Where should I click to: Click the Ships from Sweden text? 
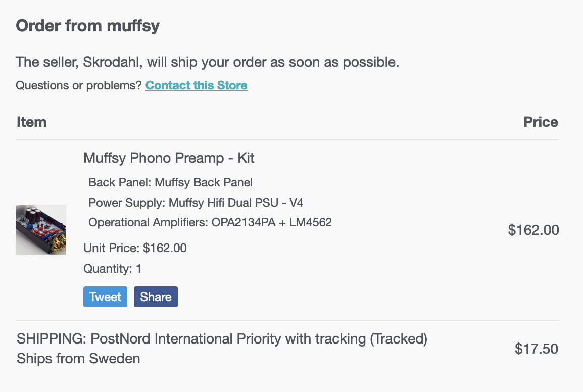[78, 359]
